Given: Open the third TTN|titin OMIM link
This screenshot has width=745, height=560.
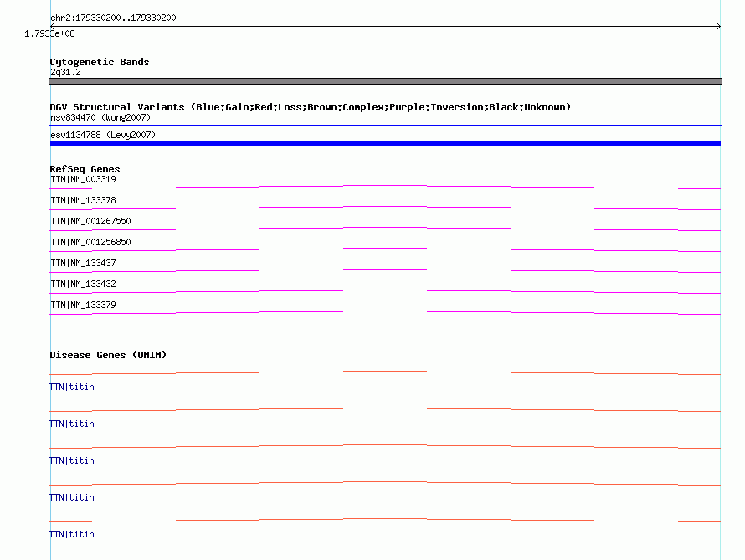Looking at the screenshot, I should 72,460.
